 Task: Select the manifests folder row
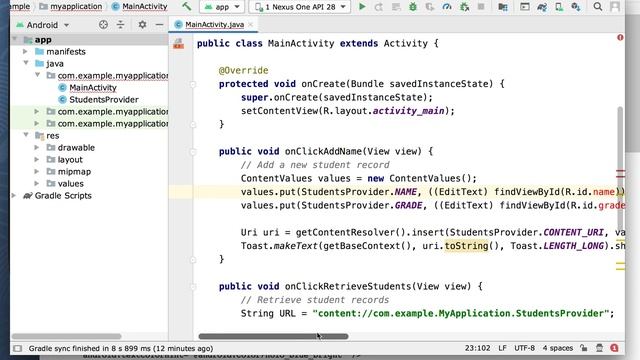click(89, 51)
